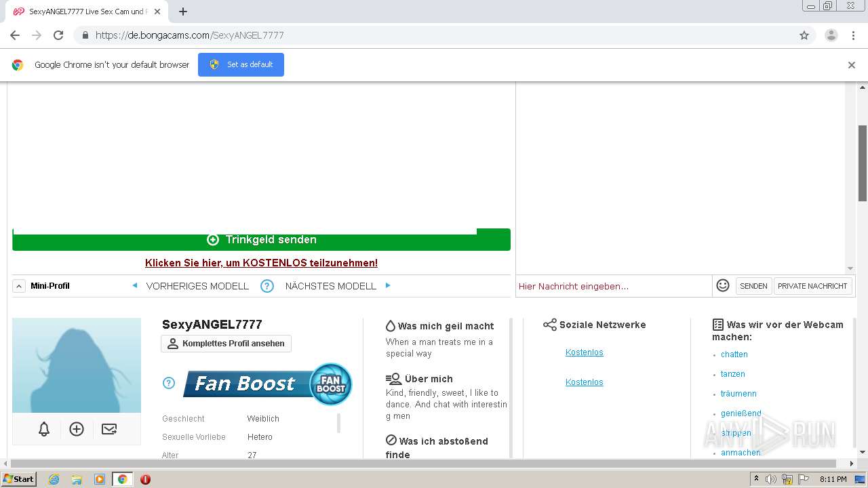Click the Fan Boost banner
Viewport: 868px width, 488px height.
pos(267,384)
